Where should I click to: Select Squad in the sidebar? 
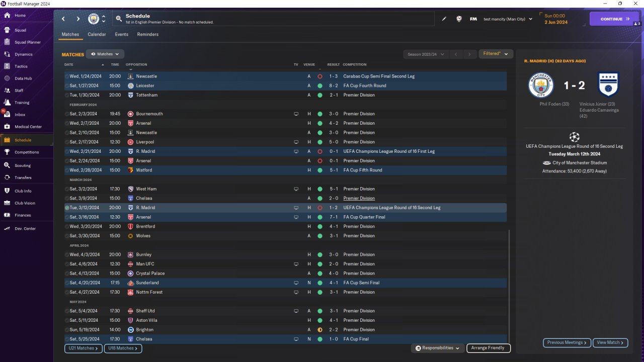20,30
